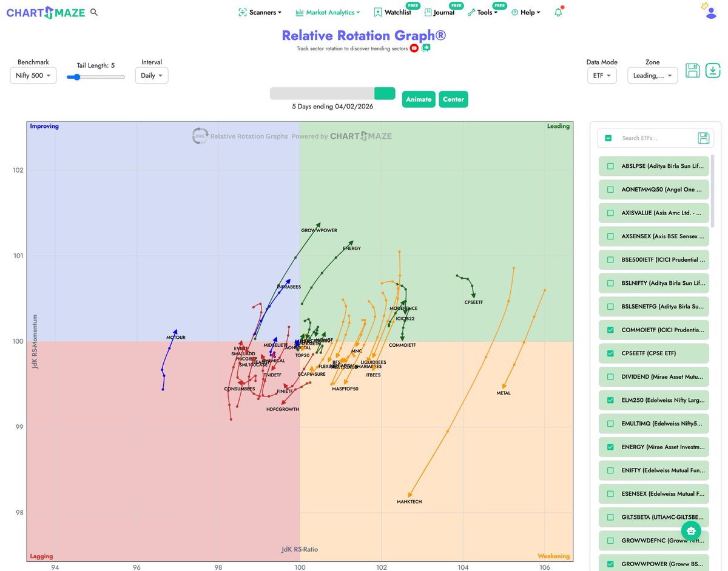Viewport: 728px width, 571px height.
Task: Click the Tools wrench icon
Action: pyautogui.click(x=471, y=12)
